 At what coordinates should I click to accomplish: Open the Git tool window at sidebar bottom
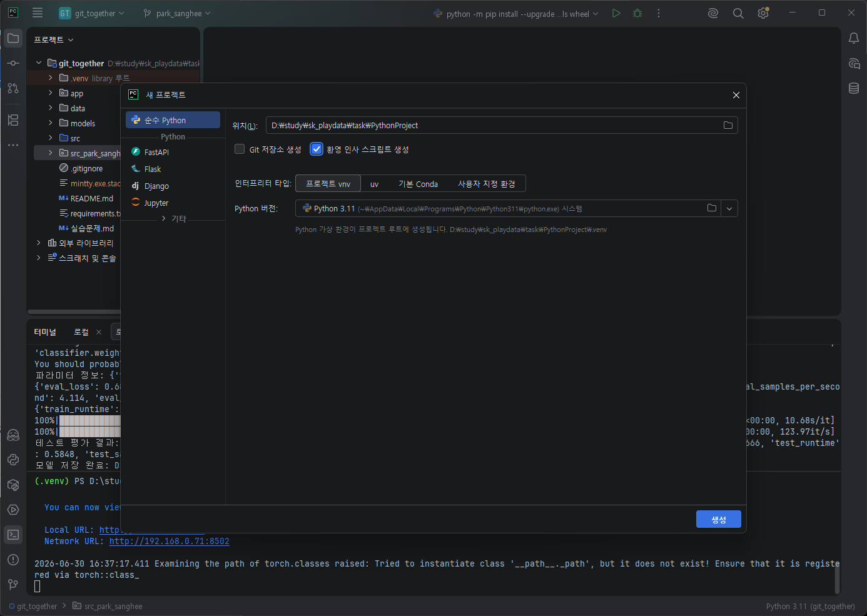(13, 585)
